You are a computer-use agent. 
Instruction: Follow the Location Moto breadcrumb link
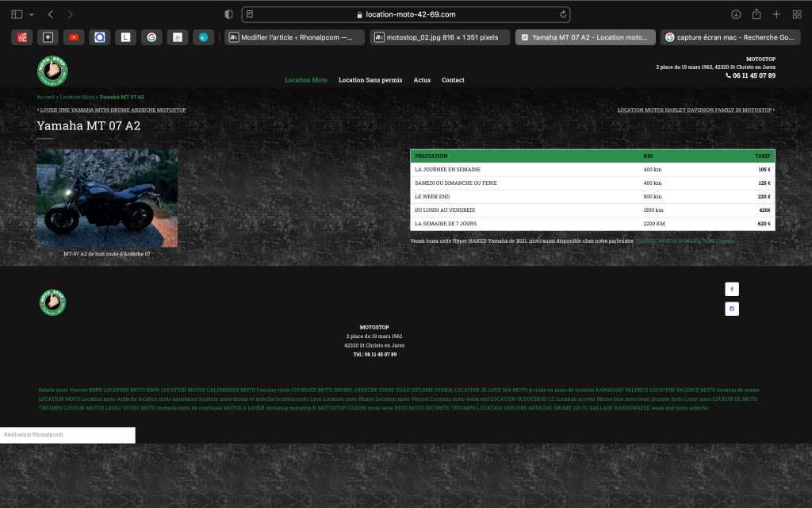click(77, 97)
